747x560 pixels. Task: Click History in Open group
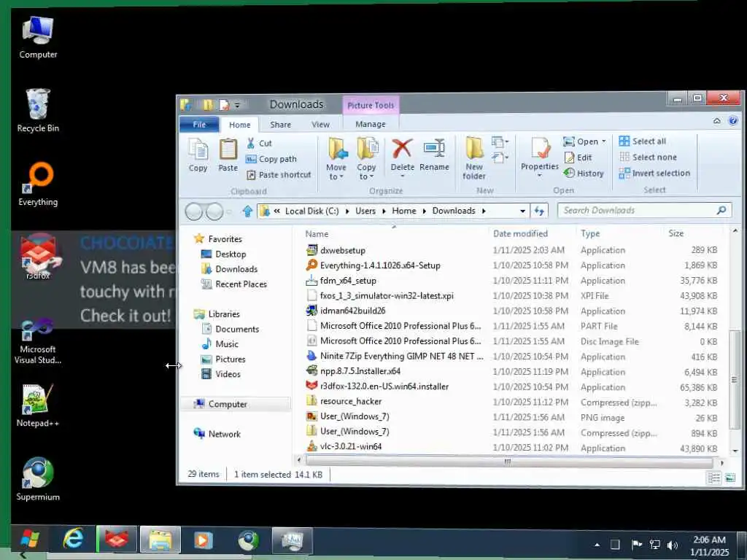pyautogui.click(x=584, y=174)
